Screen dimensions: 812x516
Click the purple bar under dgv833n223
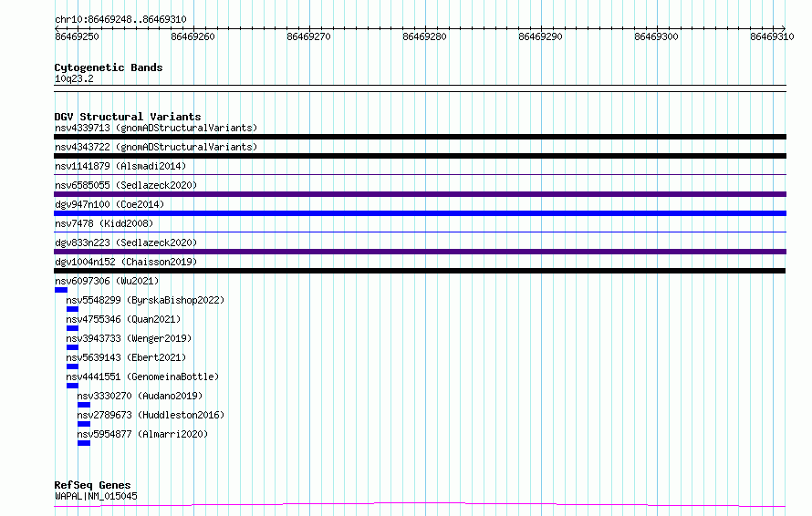(x=420, y=252)
